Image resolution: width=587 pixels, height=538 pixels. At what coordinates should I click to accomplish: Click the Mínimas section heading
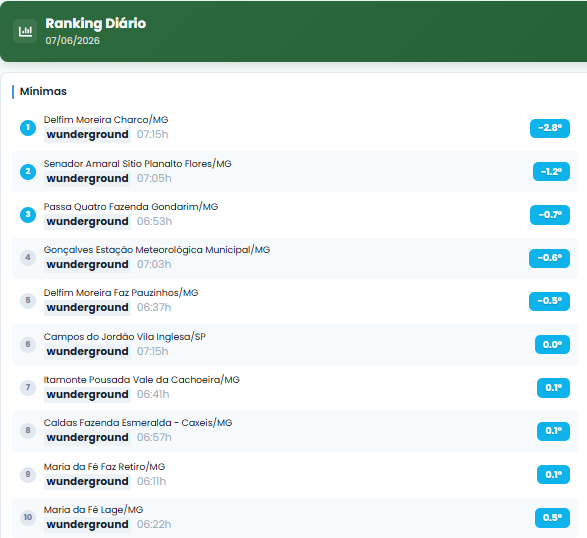(43, 91)
